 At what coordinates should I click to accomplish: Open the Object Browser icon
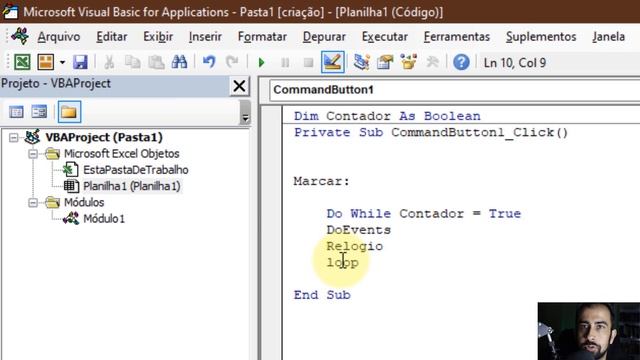tap(408, 62)
